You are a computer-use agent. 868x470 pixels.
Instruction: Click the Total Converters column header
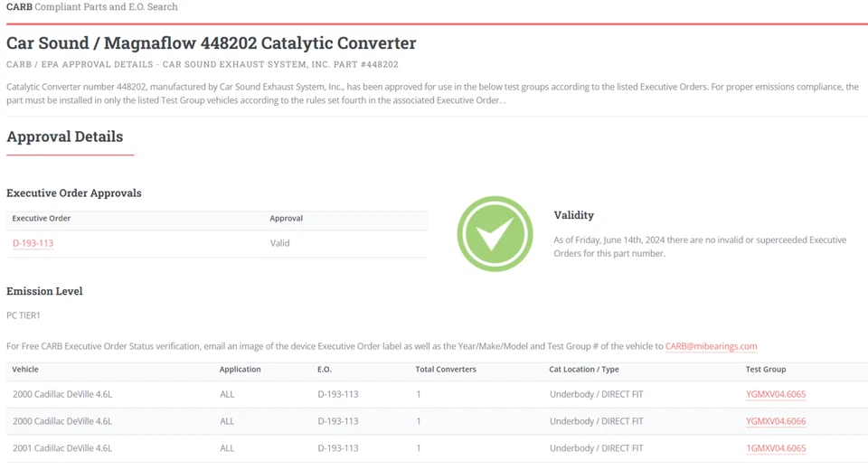tap(446, 370)
